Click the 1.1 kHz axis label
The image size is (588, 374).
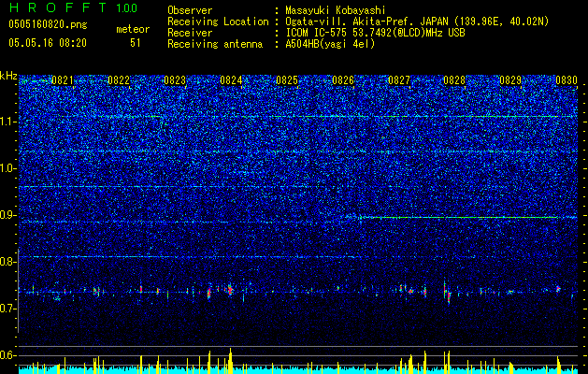(7, 122)
